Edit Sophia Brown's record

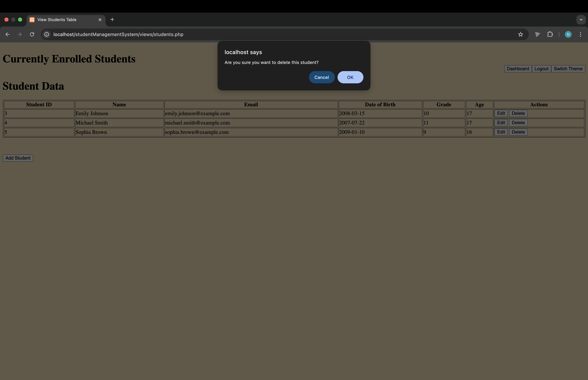point(501,132)
